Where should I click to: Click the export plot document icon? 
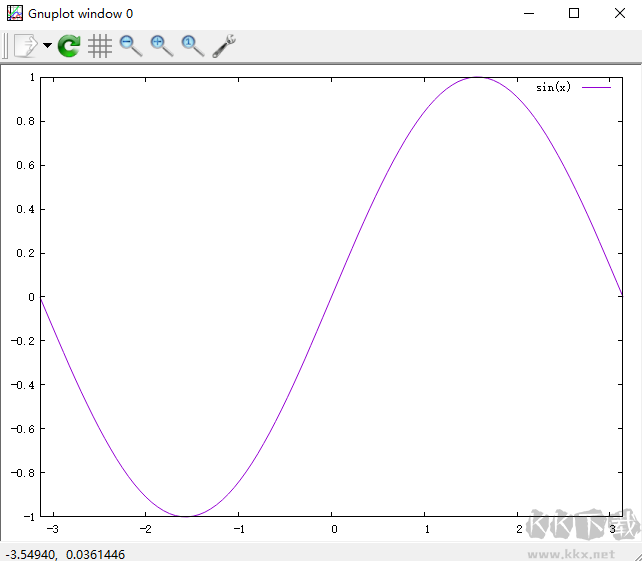coord(25,45)
